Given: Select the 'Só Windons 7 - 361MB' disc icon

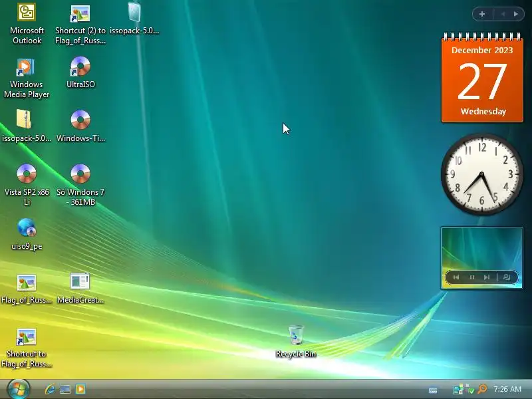Looking at the screenshot, I should (x=80, y=185).
